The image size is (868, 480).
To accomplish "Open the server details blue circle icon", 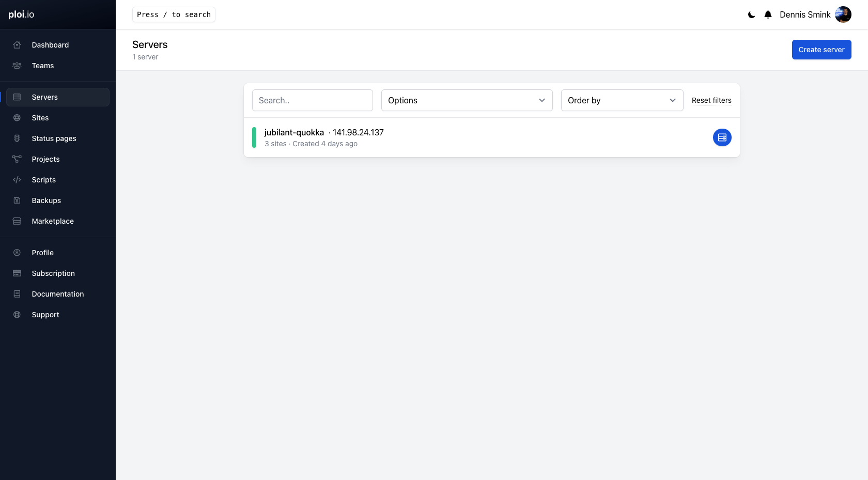I will coord(722,137).
